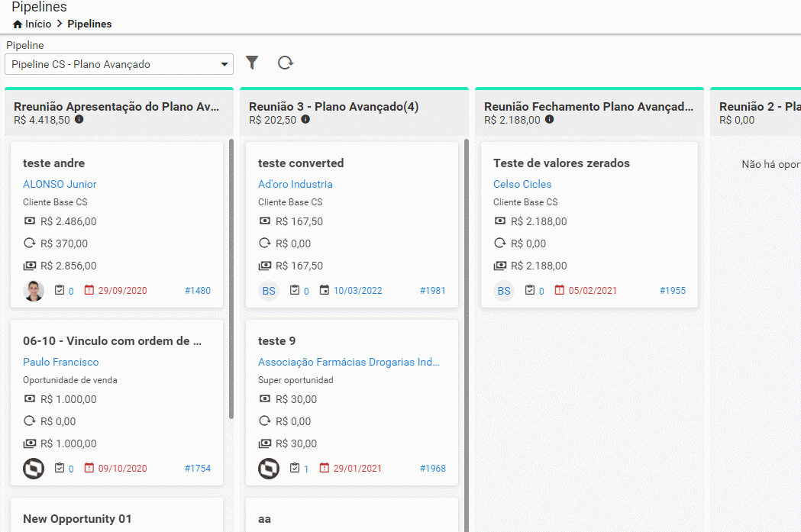The width and height of the screenshot is (801, 532).
Task: Open opportunity #1968
Action: pos(433,468)
